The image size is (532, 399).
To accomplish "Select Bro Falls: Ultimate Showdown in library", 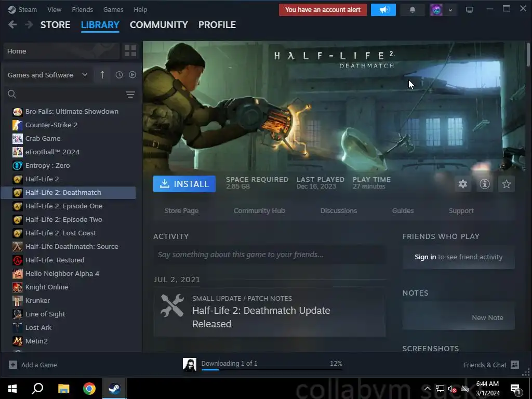I will 68,111.
